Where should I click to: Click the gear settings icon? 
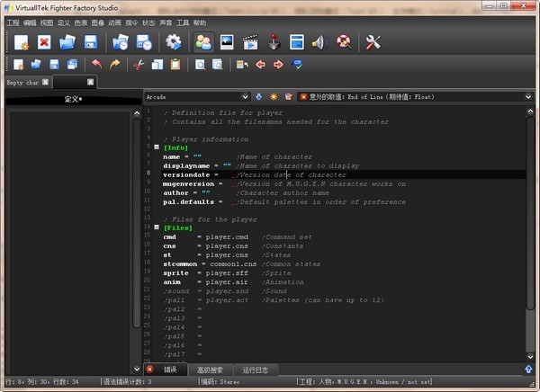174,42
